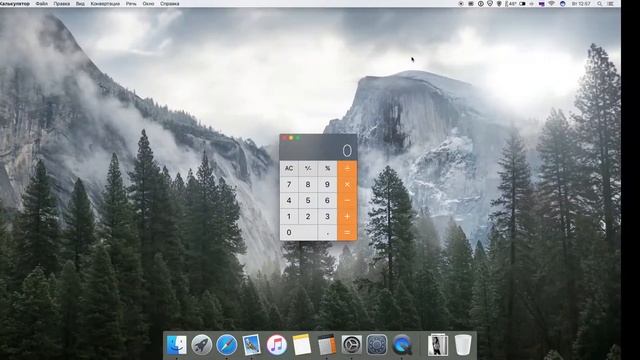Close the Calculator window
Screen dimensions: 640x360
284,138
